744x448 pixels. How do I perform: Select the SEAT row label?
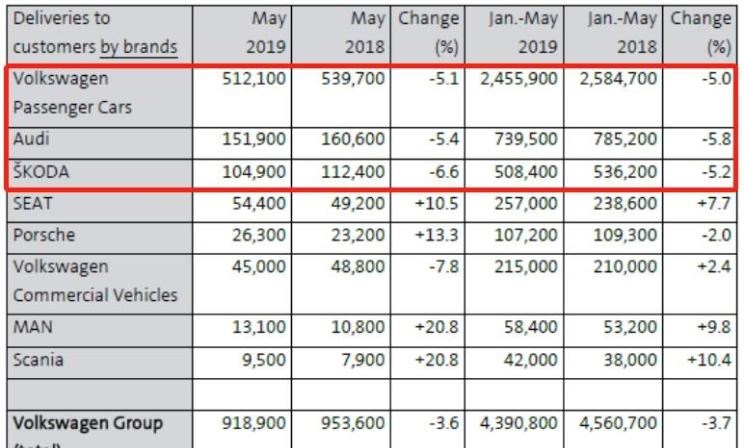(33, 202)
